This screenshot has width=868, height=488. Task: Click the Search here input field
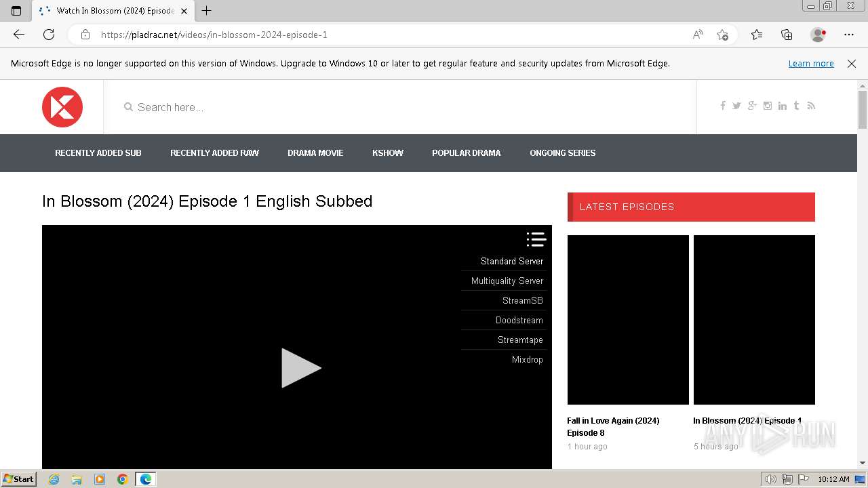[400, 107]
